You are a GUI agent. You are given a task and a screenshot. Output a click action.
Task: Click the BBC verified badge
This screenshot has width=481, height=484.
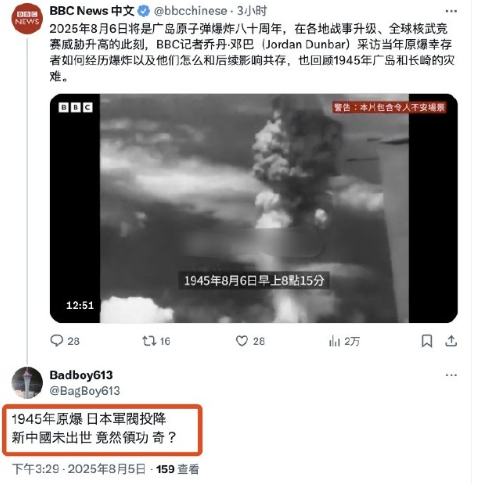coord(143,11)
